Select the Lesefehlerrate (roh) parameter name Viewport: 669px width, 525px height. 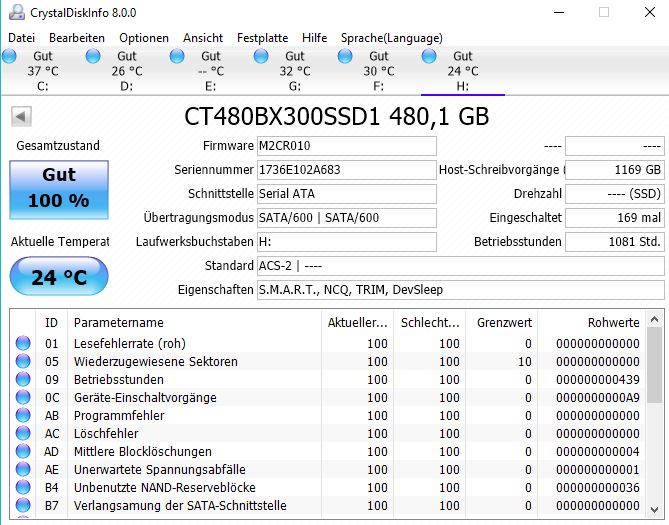pyautogui.click(x=130, y=344)
